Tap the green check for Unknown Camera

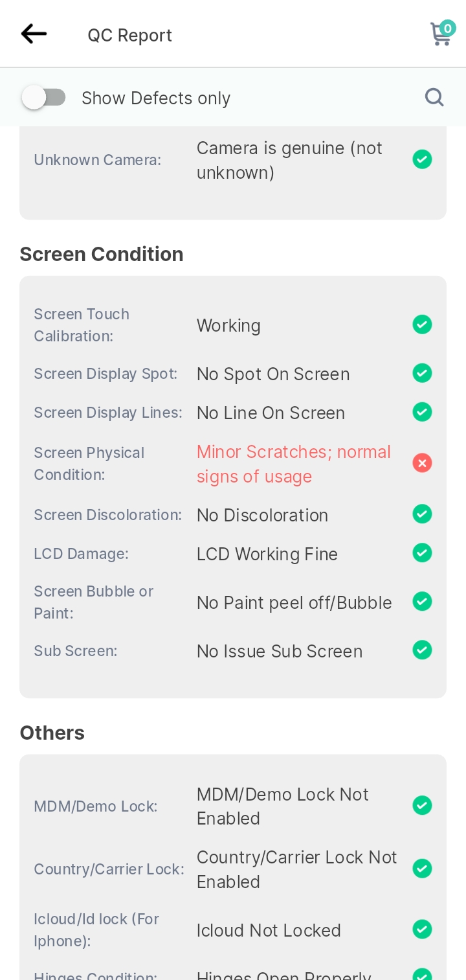(x=422, y=159)
